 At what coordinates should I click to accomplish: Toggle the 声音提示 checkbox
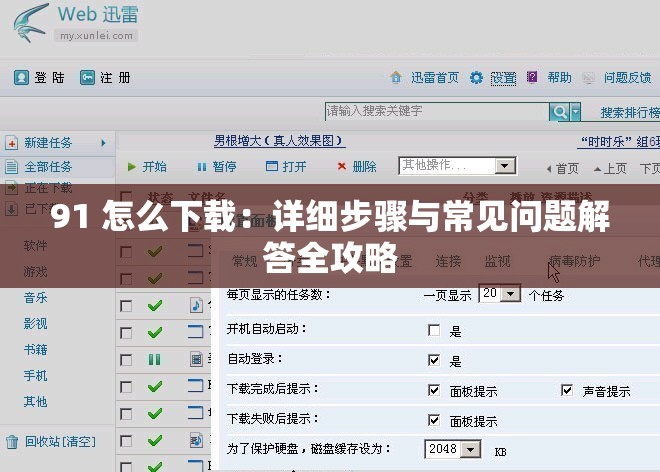567,390
